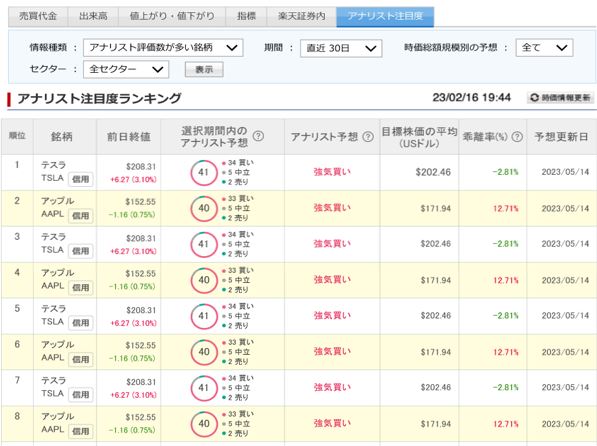597x446 pixels.
Task: Click $202.46 target price in rank 1
Action: pos(433,172)
